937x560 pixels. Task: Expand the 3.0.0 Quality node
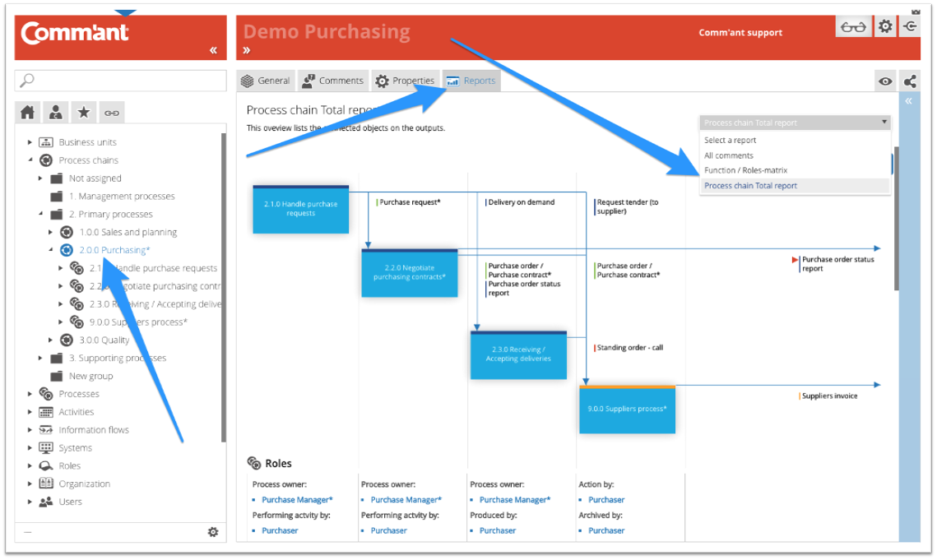tap(51, 340)
